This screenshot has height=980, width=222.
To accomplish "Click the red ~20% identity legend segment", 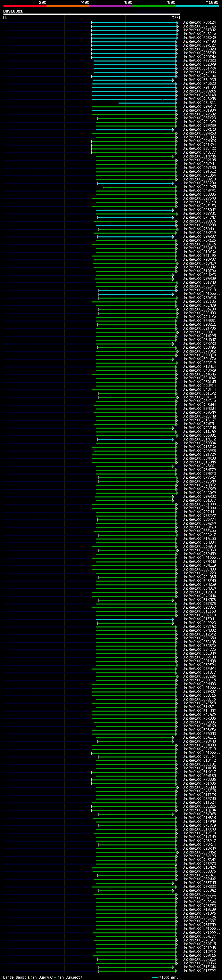I will click(25, 6).
